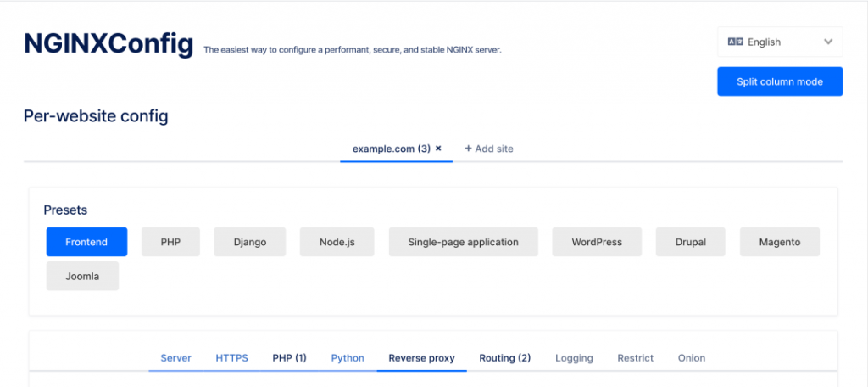
Task: Click the Presets heading
Action: pos(65,210)
